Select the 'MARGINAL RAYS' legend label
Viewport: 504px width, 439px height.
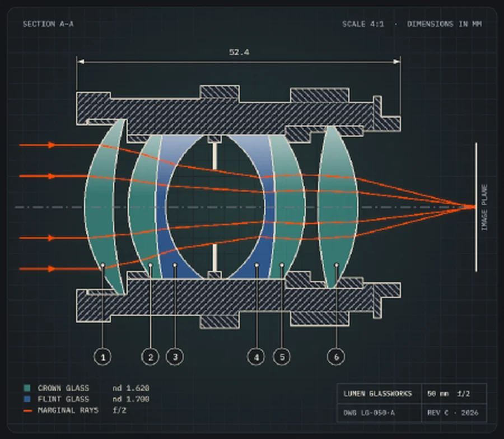pyautogui.click(x=68, y=410)
